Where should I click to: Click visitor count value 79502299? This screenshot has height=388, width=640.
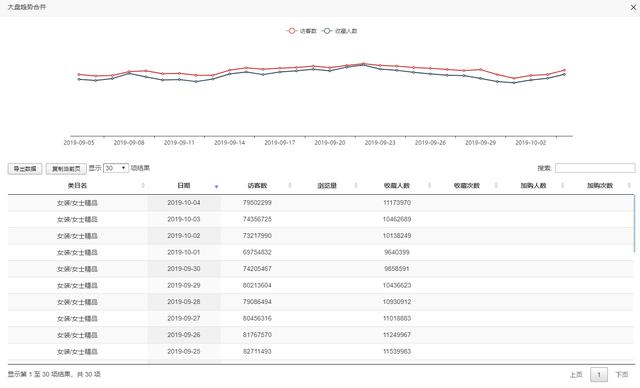(257, 203)
